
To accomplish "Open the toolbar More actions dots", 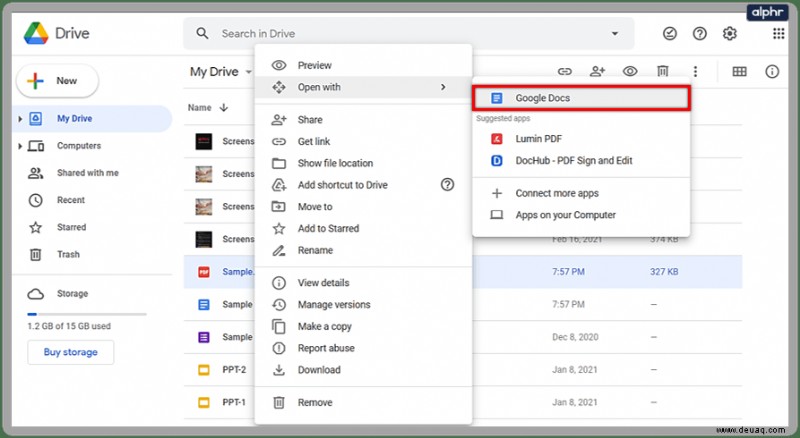I will click(x=695, y=71).
